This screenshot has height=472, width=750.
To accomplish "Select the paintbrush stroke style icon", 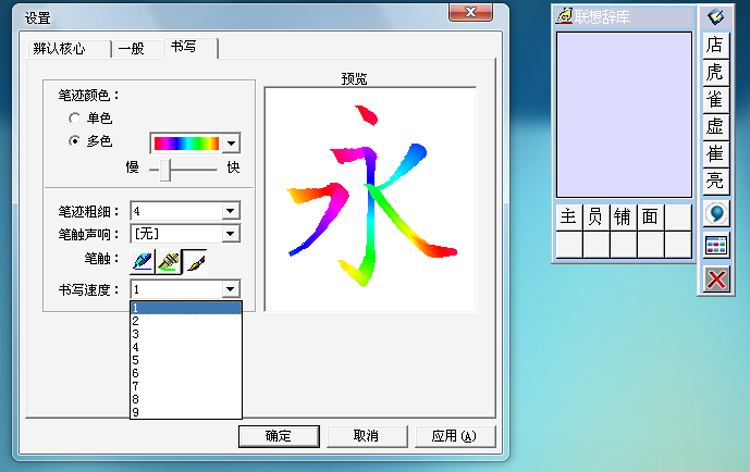I will click(x=195, y=262).
